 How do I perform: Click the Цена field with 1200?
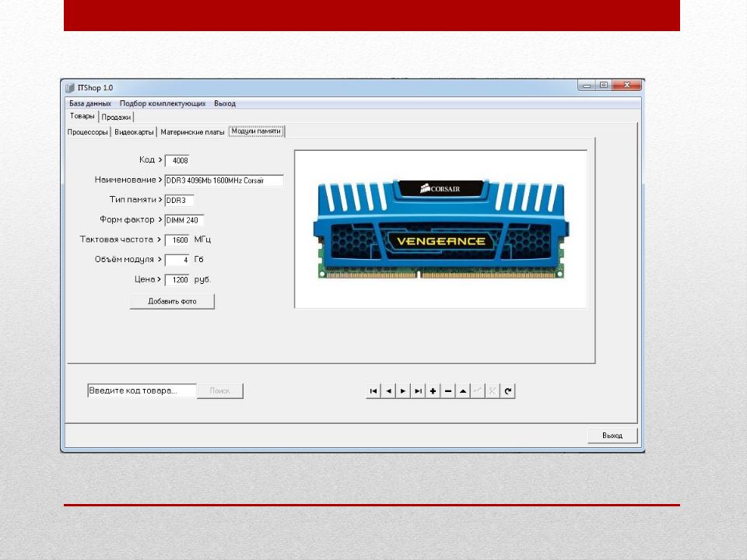tap(177, 280)
